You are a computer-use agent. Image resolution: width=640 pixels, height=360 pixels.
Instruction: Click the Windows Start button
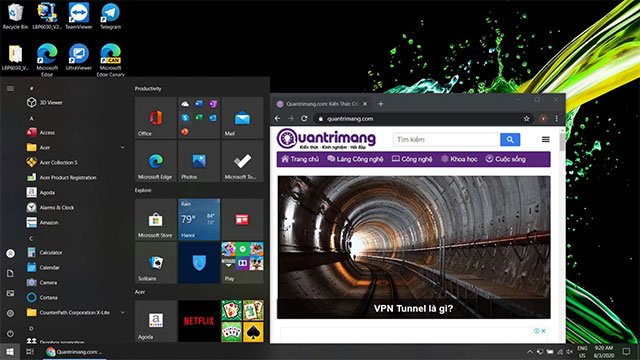click(10, 351)
